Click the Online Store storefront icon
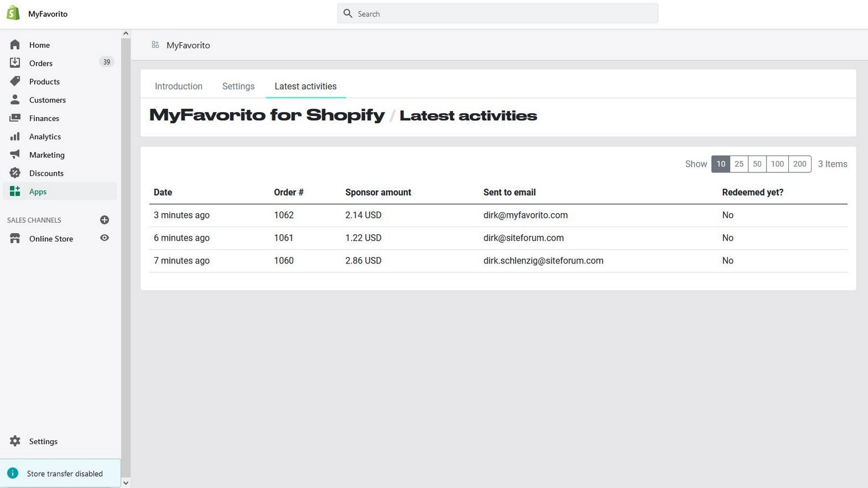The width and height of the screenshot is (868, 488). (x=15, y=239)
